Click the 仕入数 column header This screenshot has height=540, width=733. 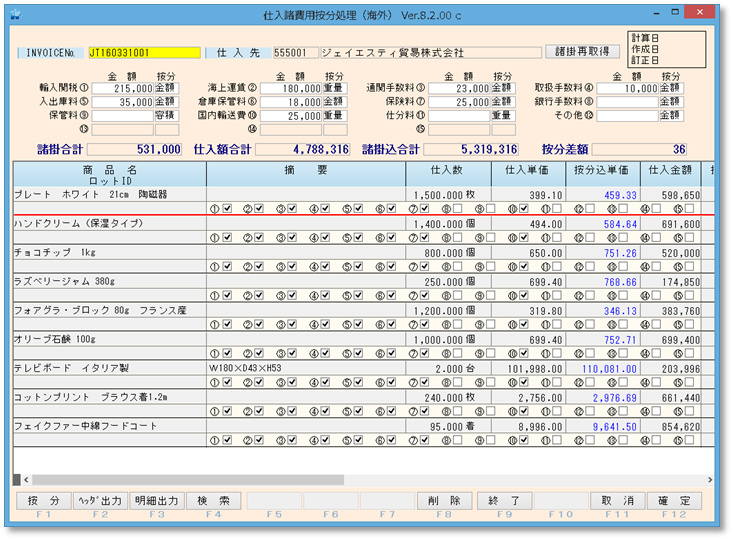[448, 175]
